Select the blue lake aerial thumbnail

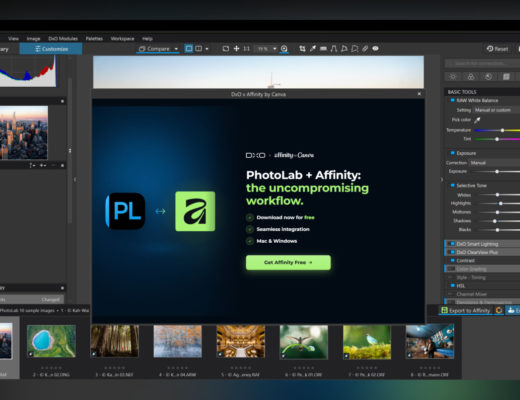coord(51,341)
